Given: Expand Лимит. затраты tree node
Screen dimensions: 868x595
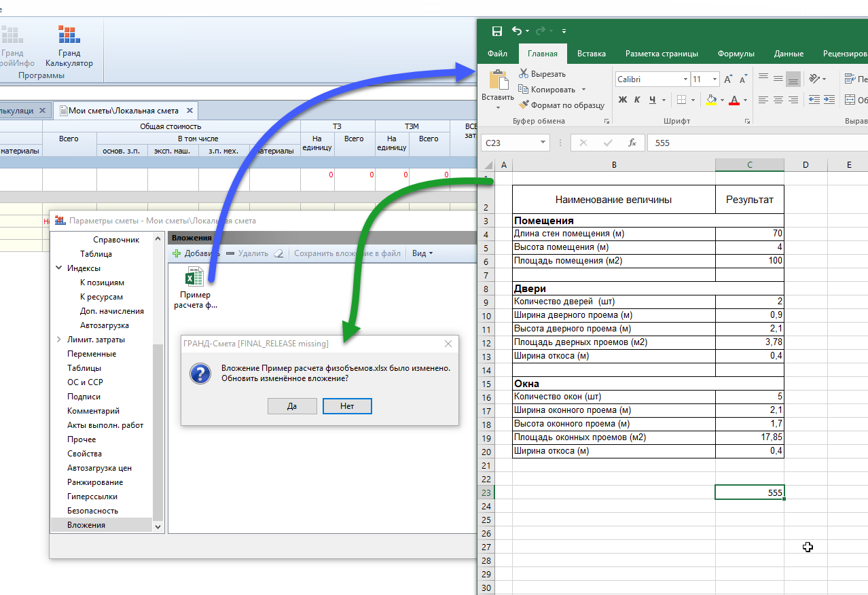Looking at the screenshot, I should pyautogui.click(x=59, y=340).
